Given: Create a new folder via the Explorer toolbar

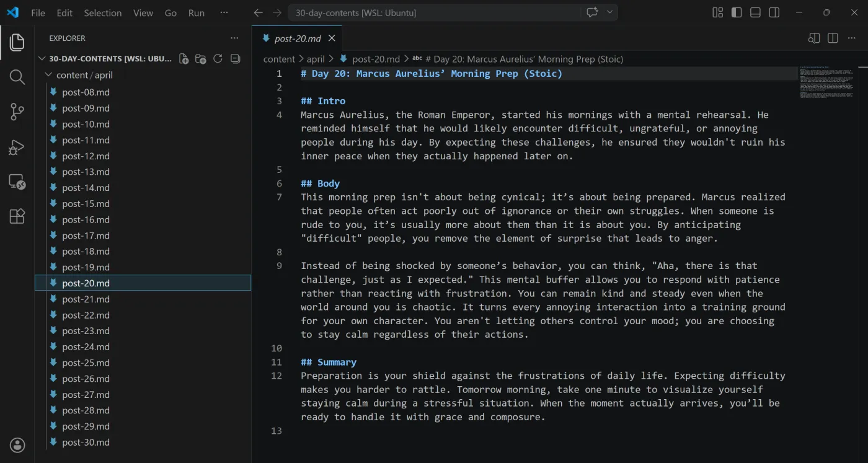Looking at the screenshot, I should click(200, 58).
